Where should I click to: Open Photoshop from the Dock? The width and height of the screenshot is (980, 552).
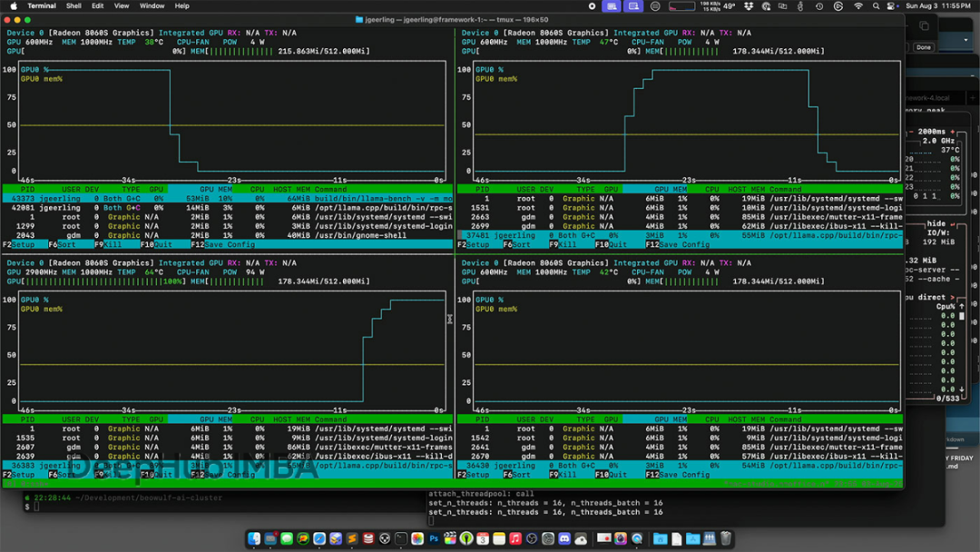coord(434,539)
